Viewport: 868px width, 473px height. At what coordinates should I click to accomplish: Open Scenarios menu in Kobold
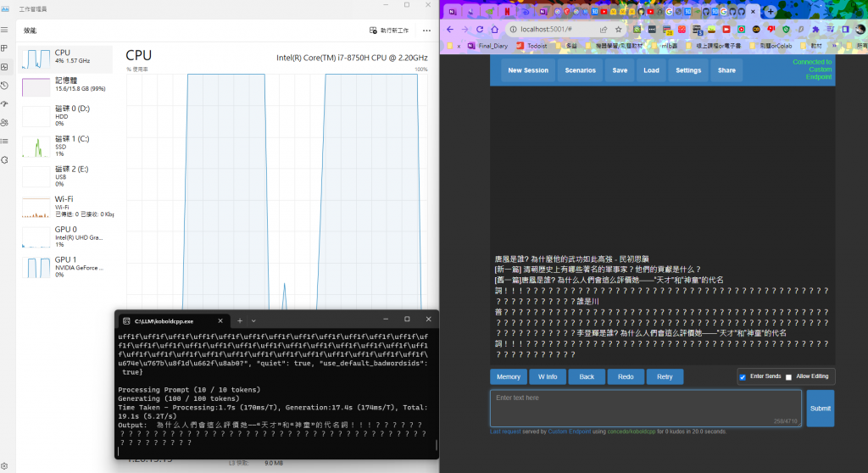(580, 70)
